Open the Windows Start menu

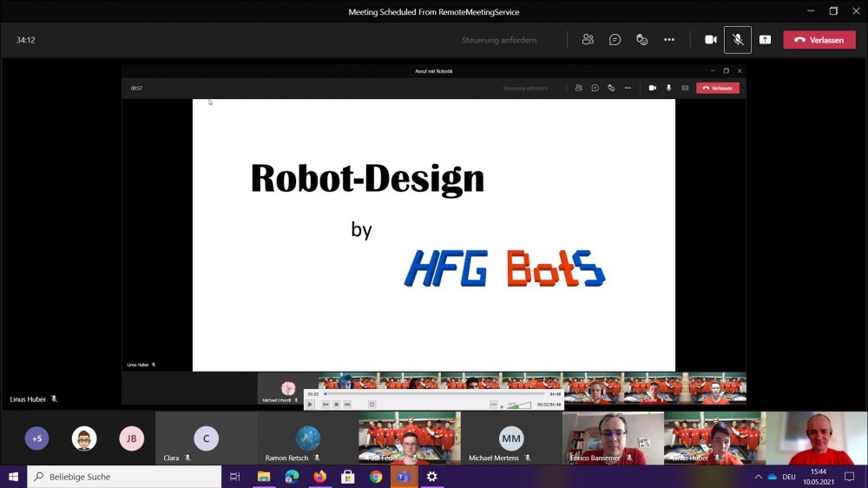[13, 477]
